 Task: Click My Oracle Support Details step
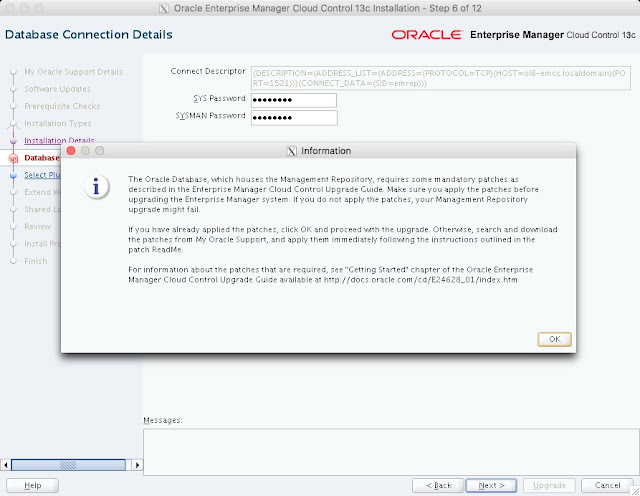pos(73,72)
